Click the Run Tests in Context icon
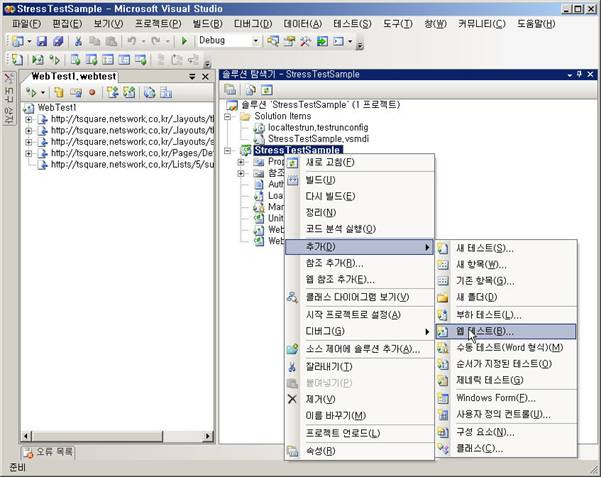The image size is (601, 477). click(38, 59)
